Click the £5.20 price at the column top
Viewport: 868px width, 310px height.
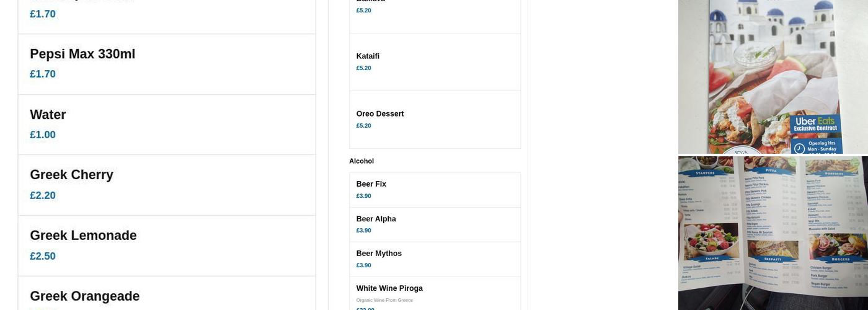pos(364,11)
